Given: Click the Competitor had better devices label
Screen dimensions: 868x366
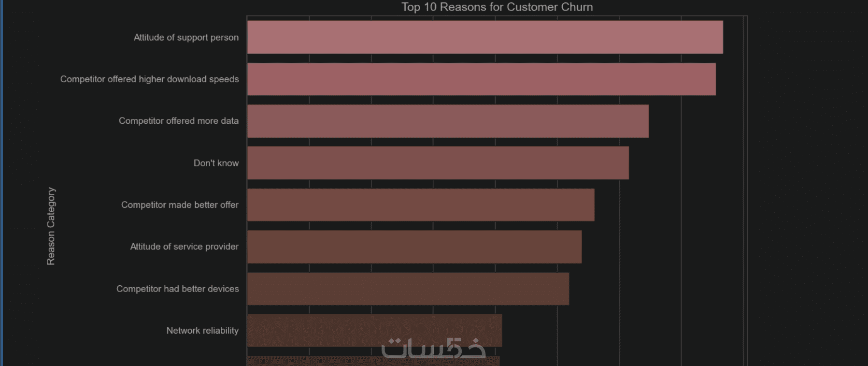Looking at the screenshot, I should click(177, 289).
